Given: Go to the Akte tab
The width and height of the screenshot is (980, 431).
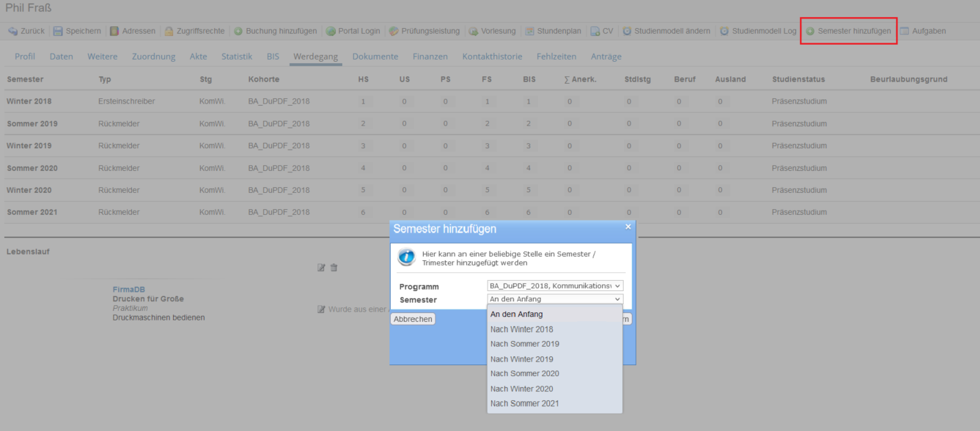Looking at the screenshot, I should 198,56.
